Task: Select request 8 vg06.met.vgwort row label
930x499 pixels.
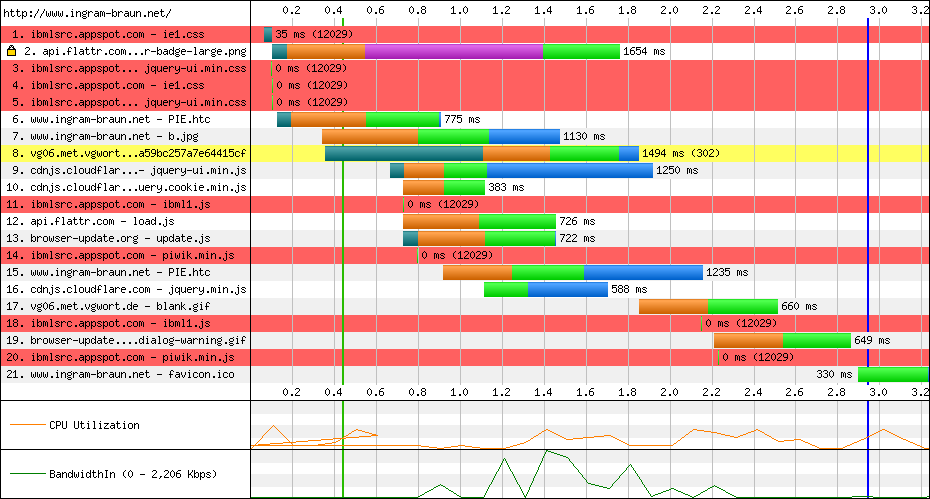Action: click(125, 153)
